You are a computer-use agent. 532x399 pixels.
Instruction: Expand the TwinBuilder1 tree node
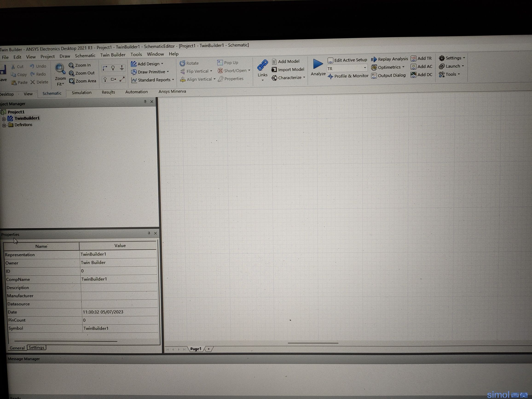(4, 119)
